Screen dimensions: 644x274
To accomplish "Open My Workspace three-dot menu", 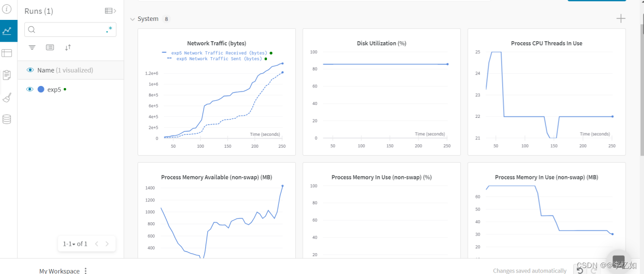I will point(86,271).
